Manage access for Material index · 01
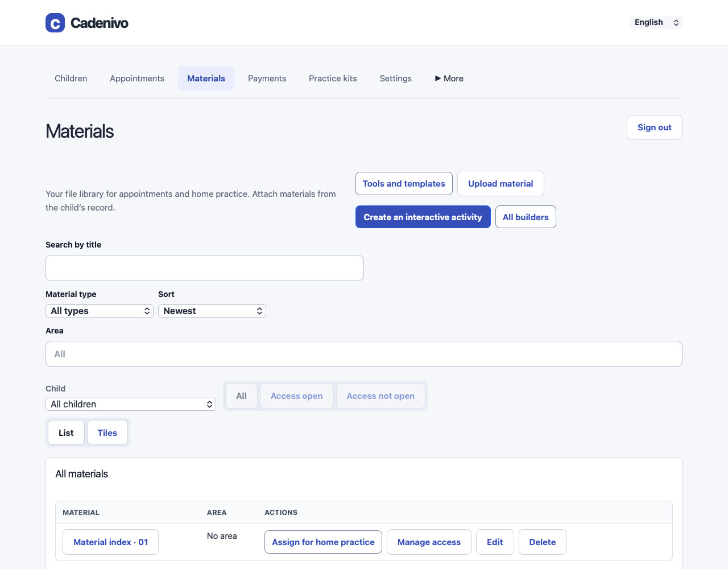 tap(429, 542)
